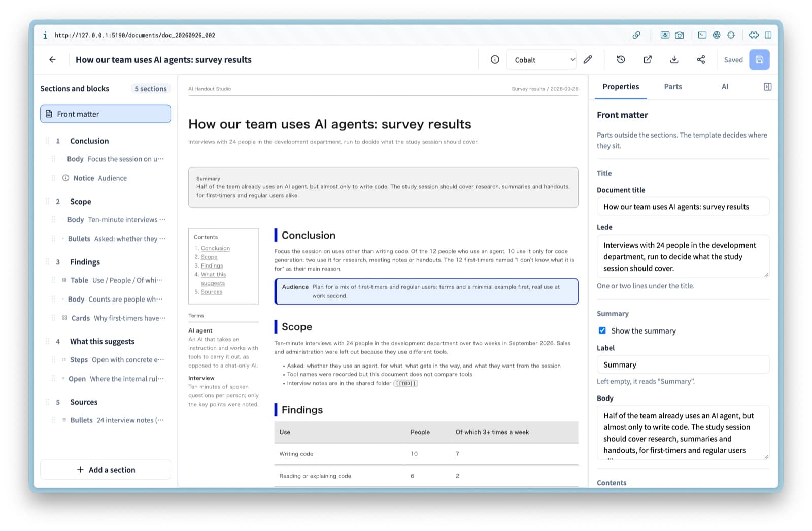Select the Front matter item
The width and height of the screenshot is (812, 531).
point(106,114)
